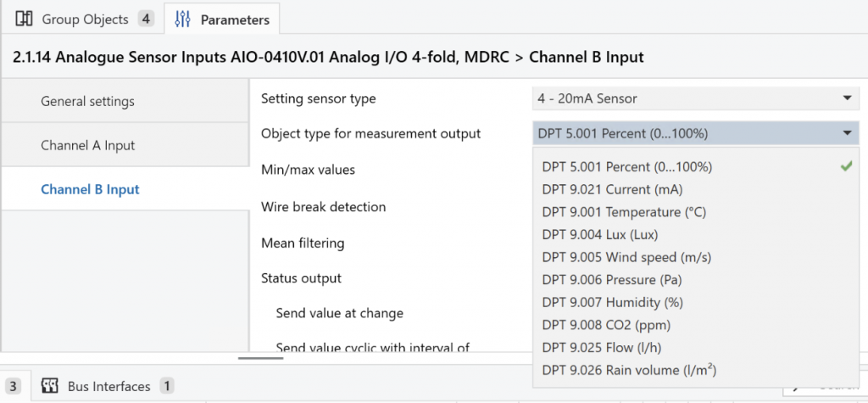Image resolution: width=868 pixels, height=403 pixels.
Task: Open the Bus Interfaces tab
Action: click(108, 386)
